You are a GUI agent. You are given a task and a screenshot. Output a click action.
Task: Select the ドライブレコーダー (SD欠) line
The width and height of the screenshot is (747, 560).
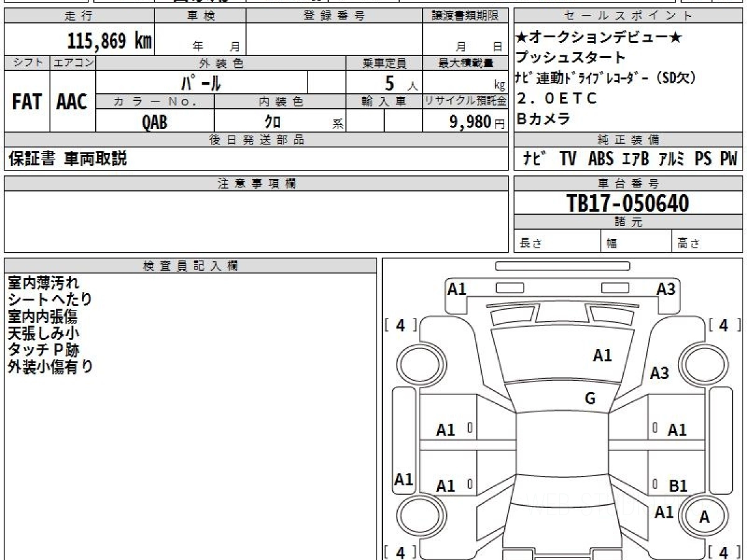[x=605, y=78]
